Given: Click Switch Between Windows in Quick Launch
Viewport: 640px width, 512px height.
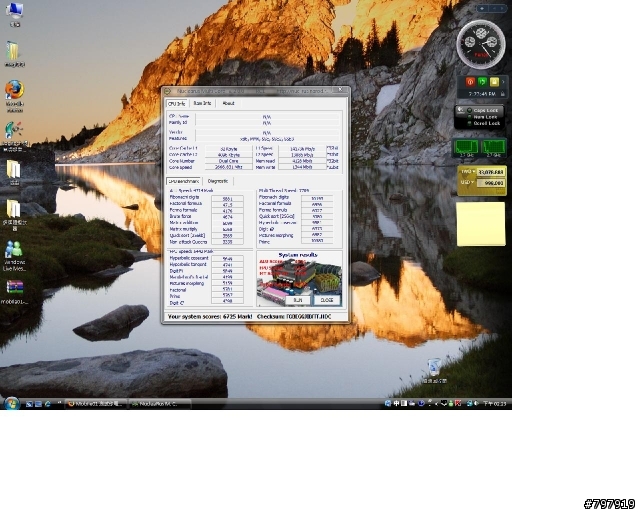Looking at the screenshot, I should coord(38,404).
